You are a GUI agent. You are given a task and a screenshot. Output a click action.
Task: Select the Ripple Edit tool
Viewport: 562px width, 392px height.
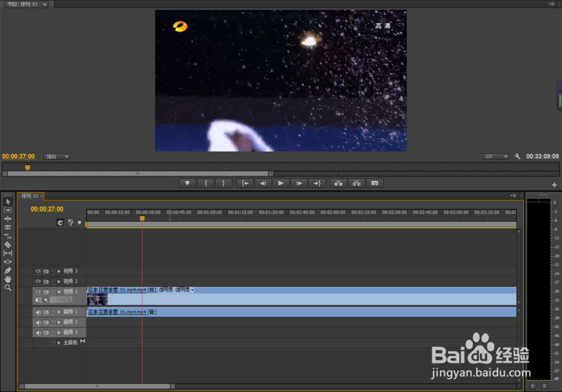[8, 218]
